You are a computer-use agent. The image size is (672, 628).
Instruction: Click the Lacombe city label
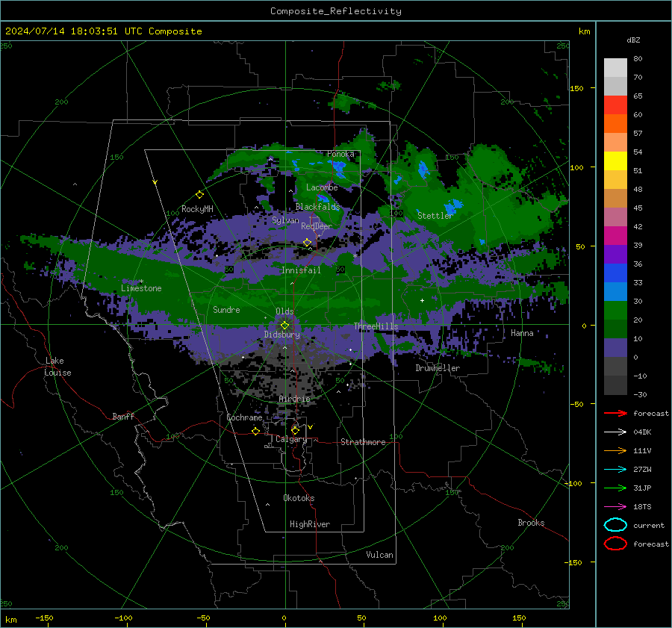(322, 187)
